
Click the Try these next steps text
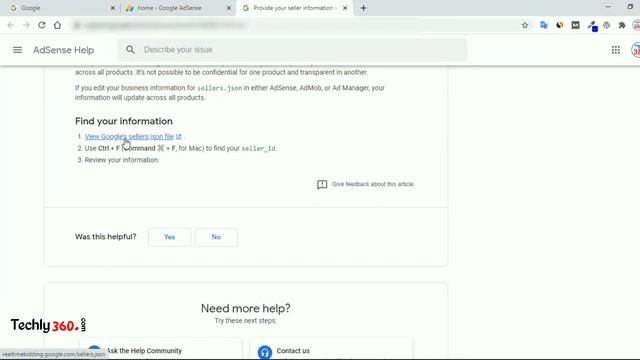click(x=246, y=321)
